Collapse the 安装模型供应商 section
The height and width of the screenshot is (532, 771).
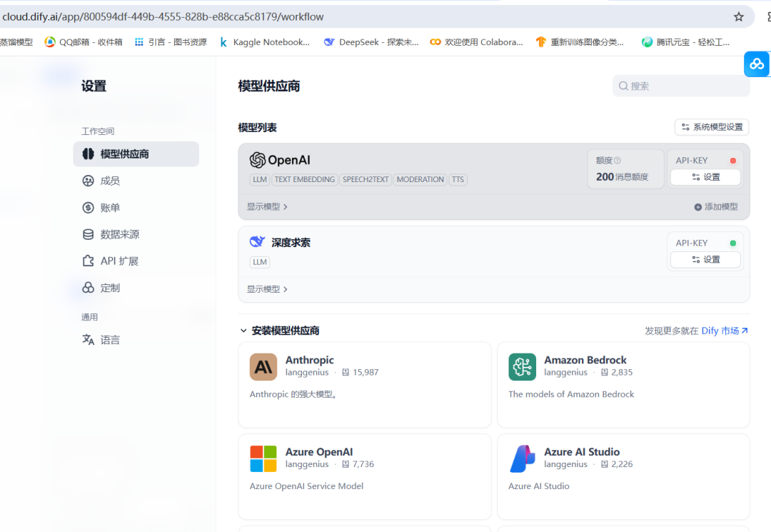coord(243,331)
